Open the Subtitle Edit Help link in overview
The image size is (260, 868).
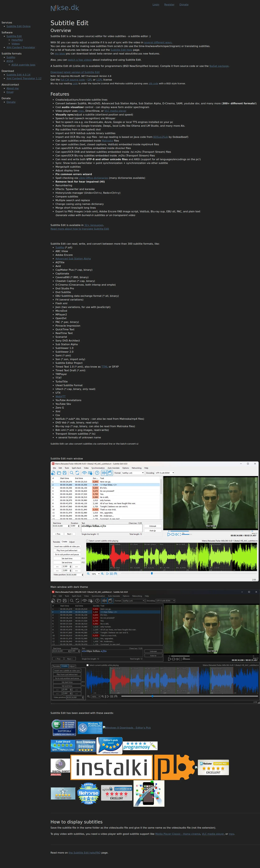coord(121,50)
